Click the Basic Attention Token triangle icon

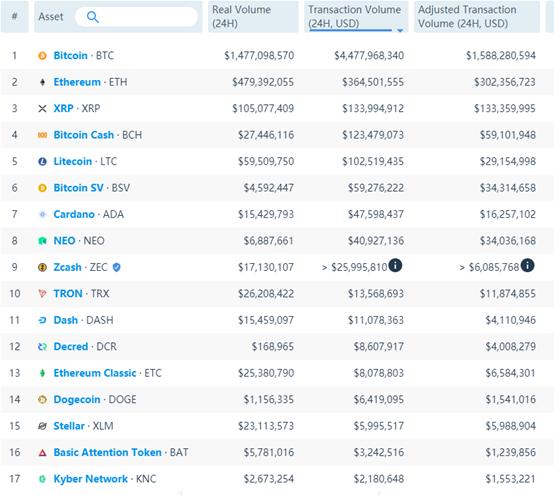42,452
